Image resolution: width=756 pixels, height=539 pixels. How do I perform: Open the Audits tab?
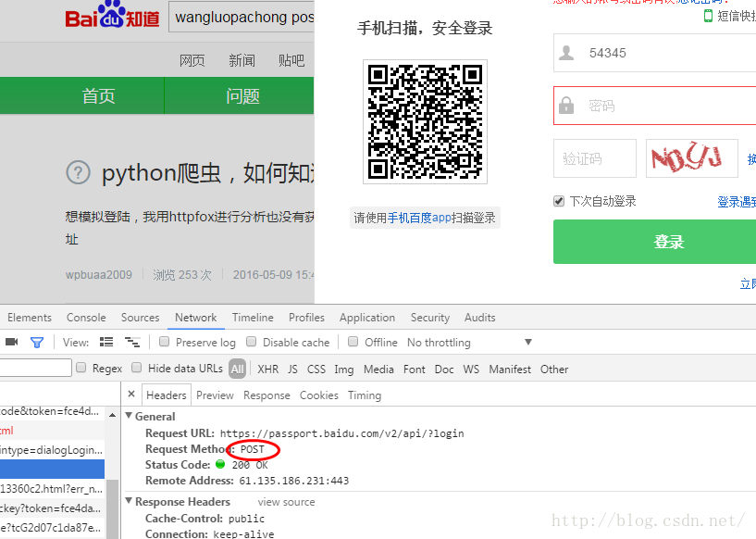pyautogui.click(x=479, y=318)
